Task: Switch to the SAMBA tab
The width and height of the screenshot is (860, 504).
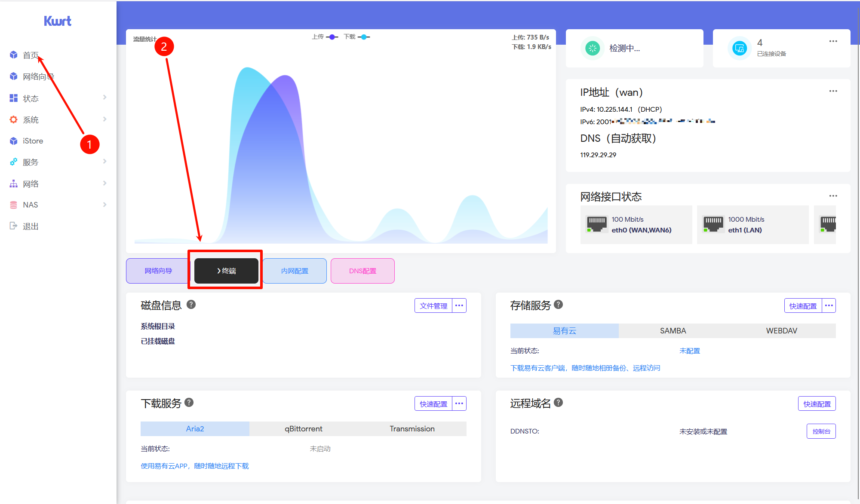Action: [x=673, y=330]
